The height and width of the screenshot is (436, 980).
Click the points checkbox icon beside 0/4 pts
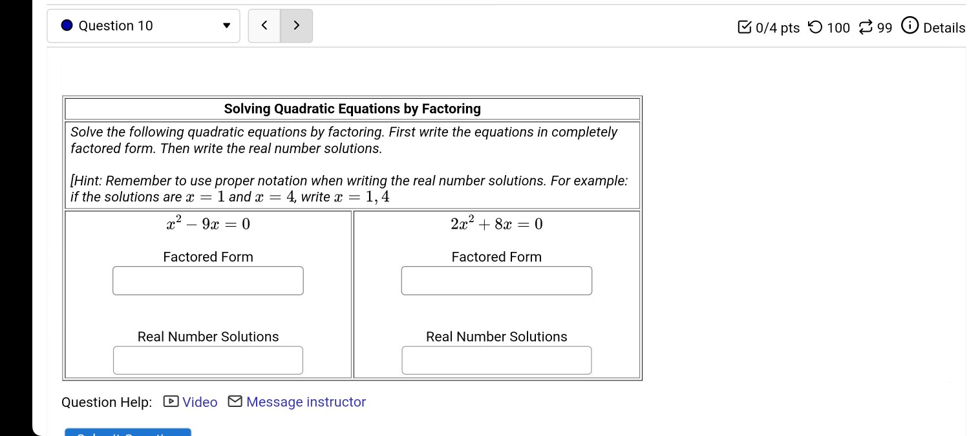tap(744, 27)
